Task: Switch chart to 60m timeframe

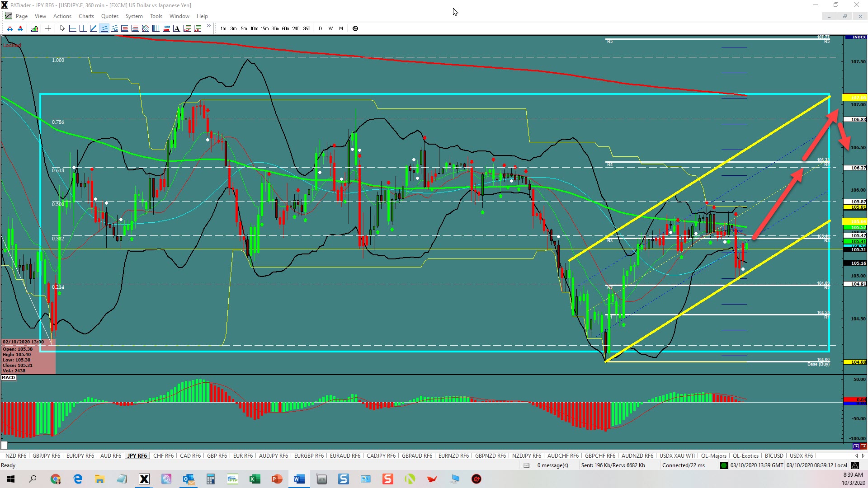Action: [x=285, y=28]
